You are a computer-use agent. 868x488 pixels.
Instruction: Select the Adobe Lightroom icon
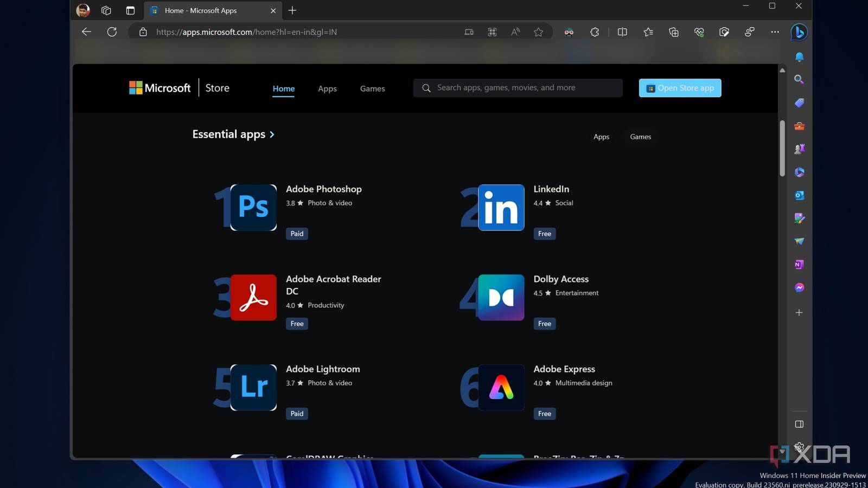(253, 388)
